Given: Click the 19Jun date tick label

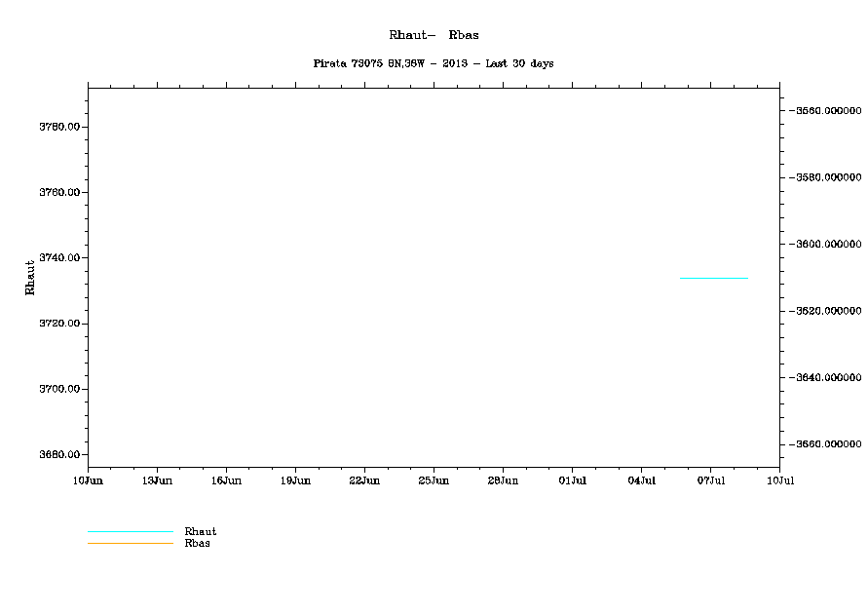Looking at the screenshot, I should (295, 480).
